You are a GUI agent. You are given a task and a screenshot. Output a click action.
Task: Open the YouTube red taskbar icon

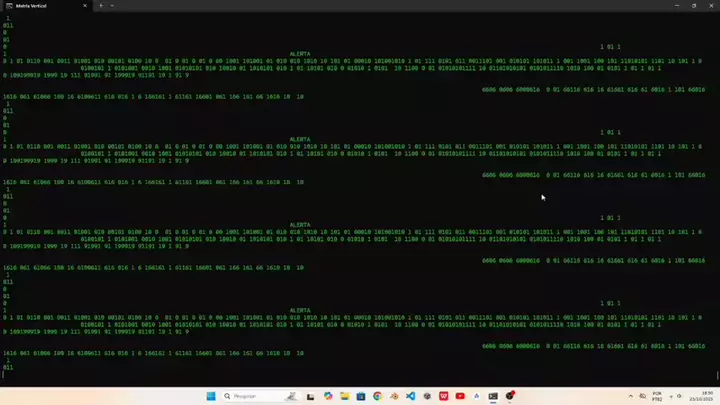tap(460, 396)
